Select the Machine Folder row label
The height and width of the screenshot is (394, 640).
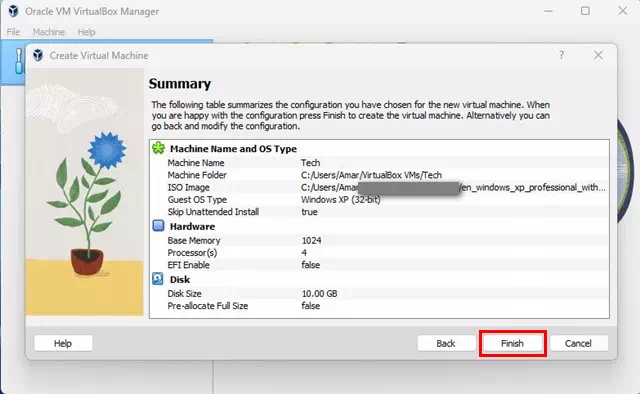(x=197, y=175)
